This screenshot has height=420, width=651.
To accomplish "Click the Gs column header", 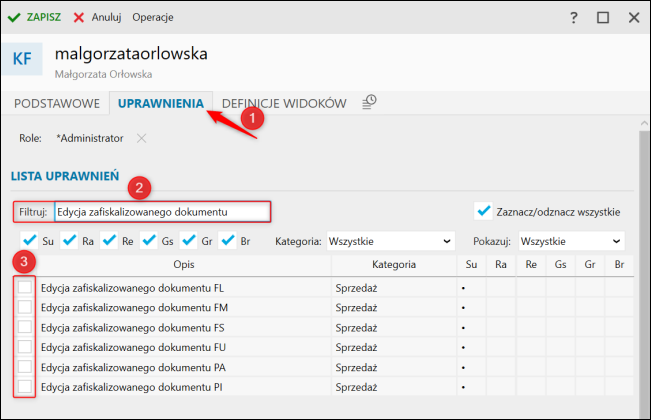I will [560, 265].
